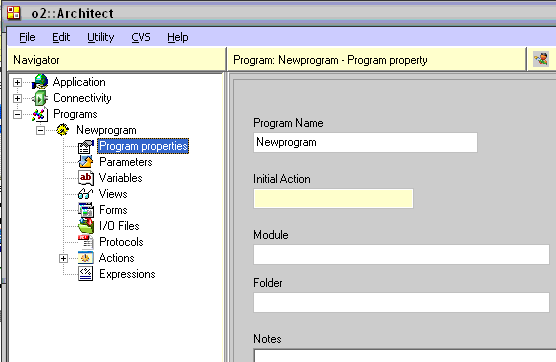556x362 pixels.
Task: Select the Programs tree item
Action: click(x=75, y=114)
